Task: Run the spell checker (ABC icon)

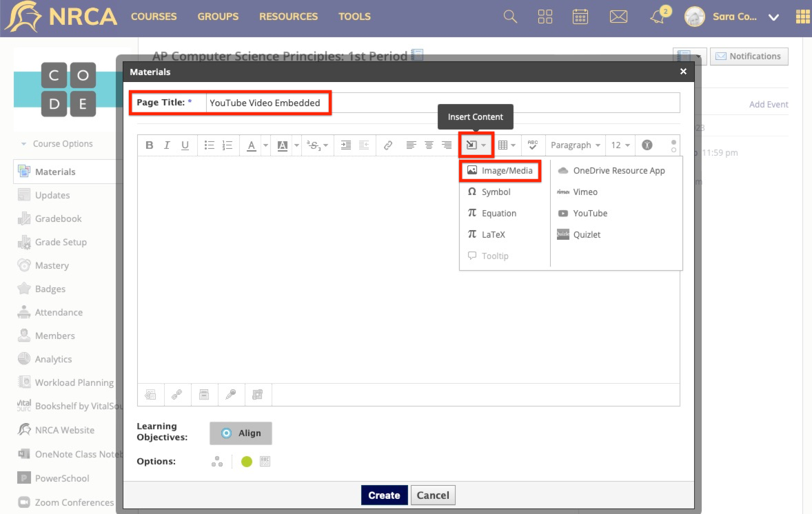Action: tap(533, 145)
